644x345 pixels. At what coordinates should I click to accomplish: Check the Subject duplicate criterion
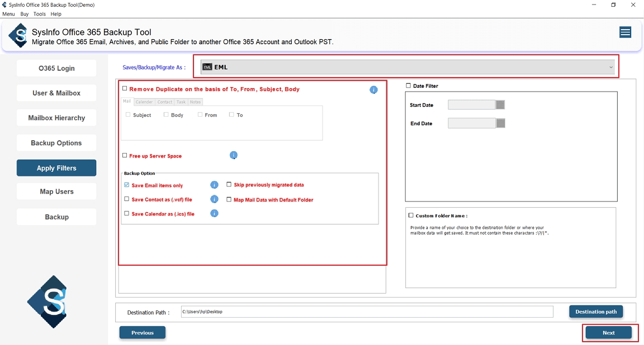[x=128, y=115]
